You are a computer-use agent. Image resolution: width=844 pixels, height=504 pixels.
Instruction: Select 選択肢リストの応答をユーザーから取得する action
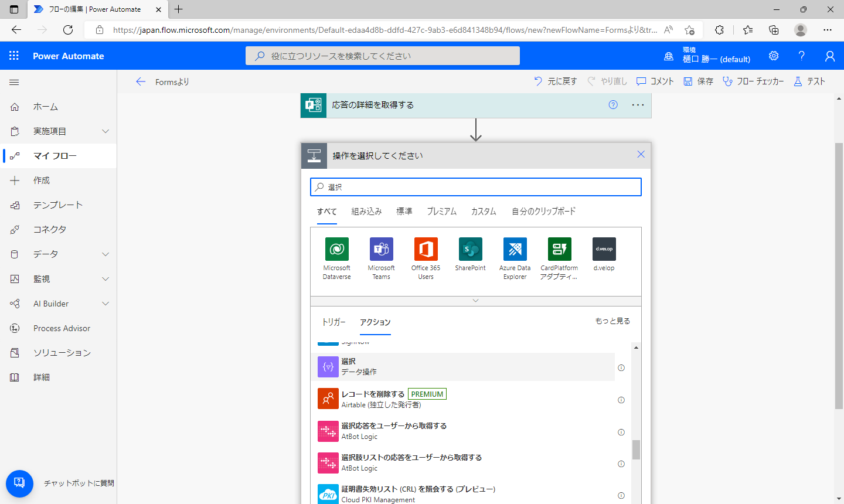(x=463, y=462)
